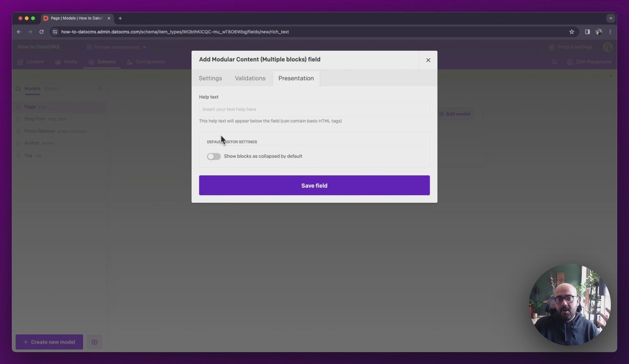Click the Create new model button
The image size is (629, 364).
coord(49,342)
